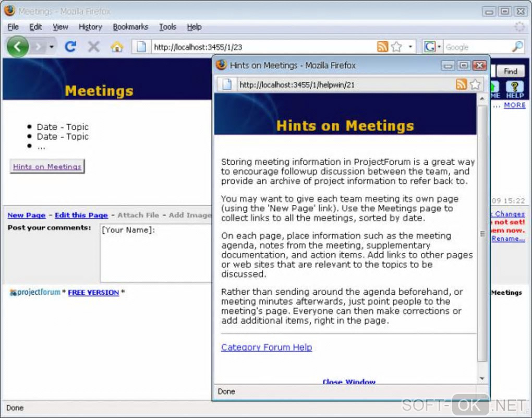Click the 'Hints on Meetings' popup heading

[x=345, y=126]
